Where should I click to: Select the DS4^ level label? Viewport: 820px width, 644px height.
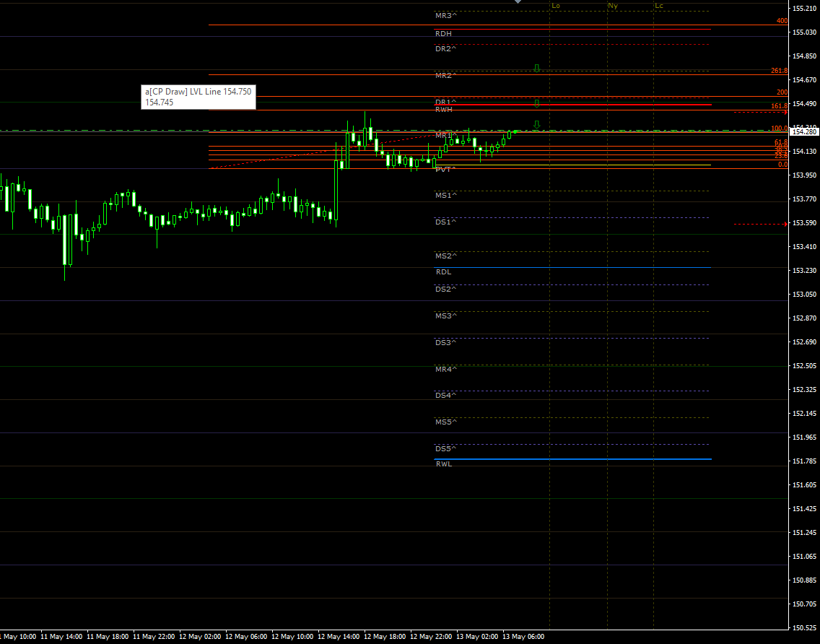pos(445,396)
